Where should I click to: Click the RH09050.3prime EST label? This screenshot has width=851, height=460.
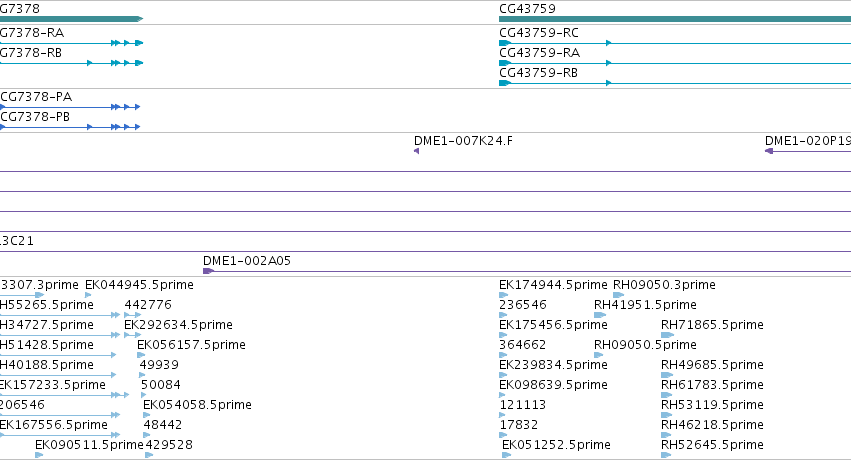click(x=664, y=285)
